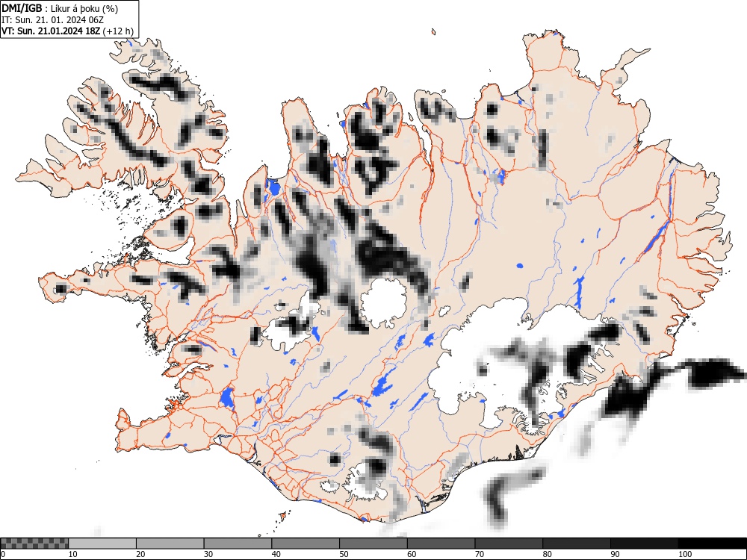The width and height of the screenshot is (747, 560).
Task: Click the '90' legend label
Action: point(615,554)
